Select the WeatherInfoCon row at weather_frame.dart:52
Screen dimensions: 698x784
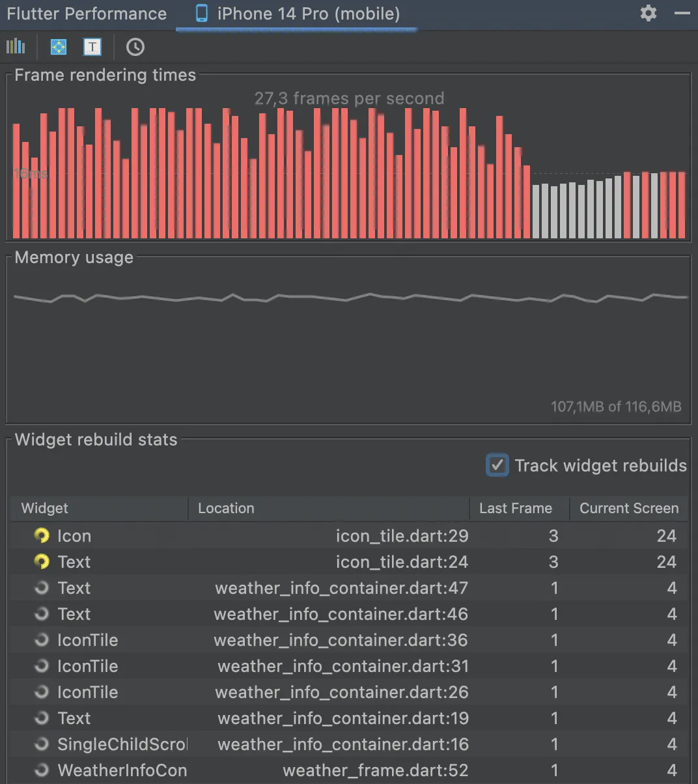coord(326,770)
